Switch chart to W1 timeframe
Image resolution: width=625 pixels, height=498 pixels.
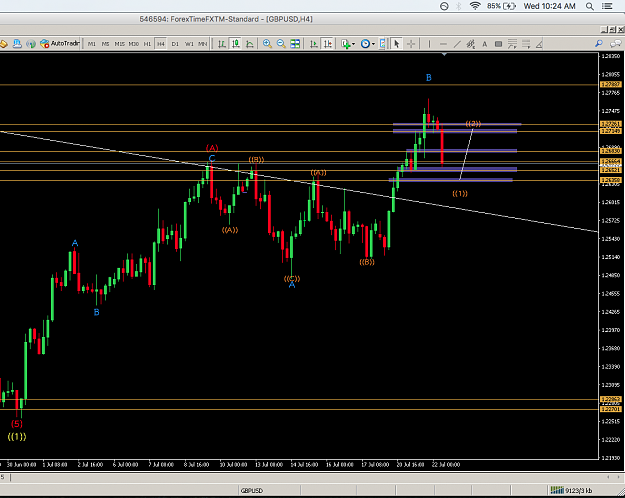click(189, 44)
